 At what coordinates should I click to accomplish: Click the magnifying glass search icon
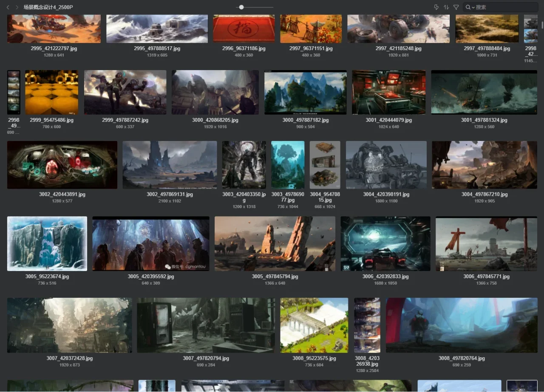[x=468, y=7]
